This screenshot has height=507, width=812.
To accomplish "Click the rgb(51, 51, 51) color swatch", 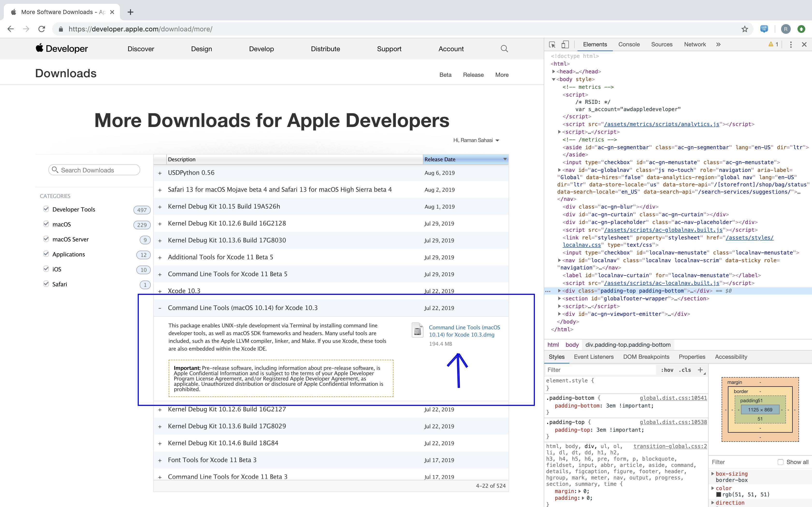I will [718, 495].
